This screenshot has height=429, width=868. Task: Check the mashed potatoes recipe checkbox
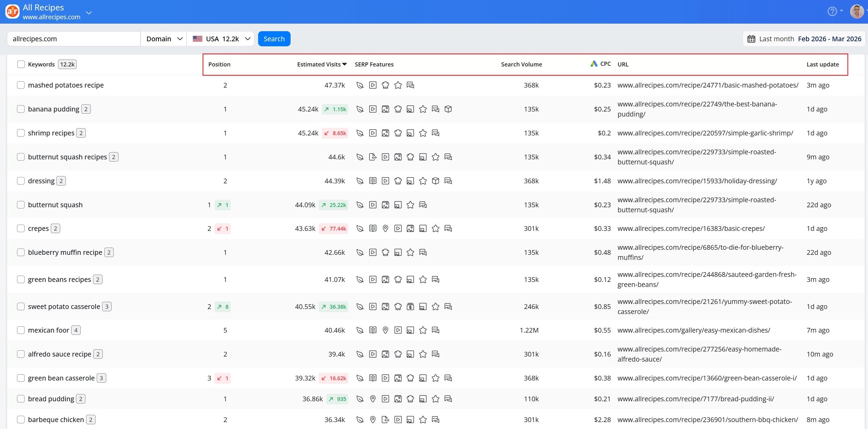[21, 85]
